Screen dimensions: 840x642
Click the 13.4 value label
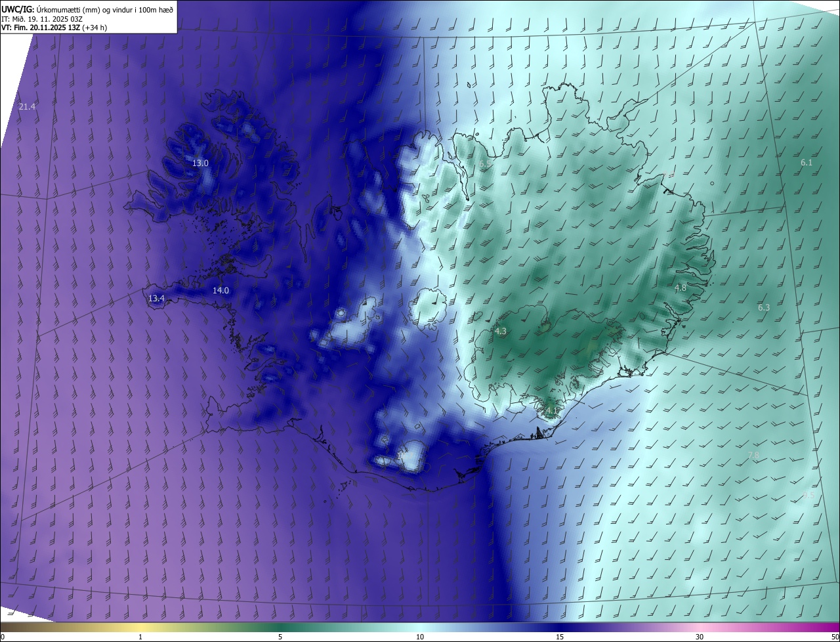pos(156,298)
